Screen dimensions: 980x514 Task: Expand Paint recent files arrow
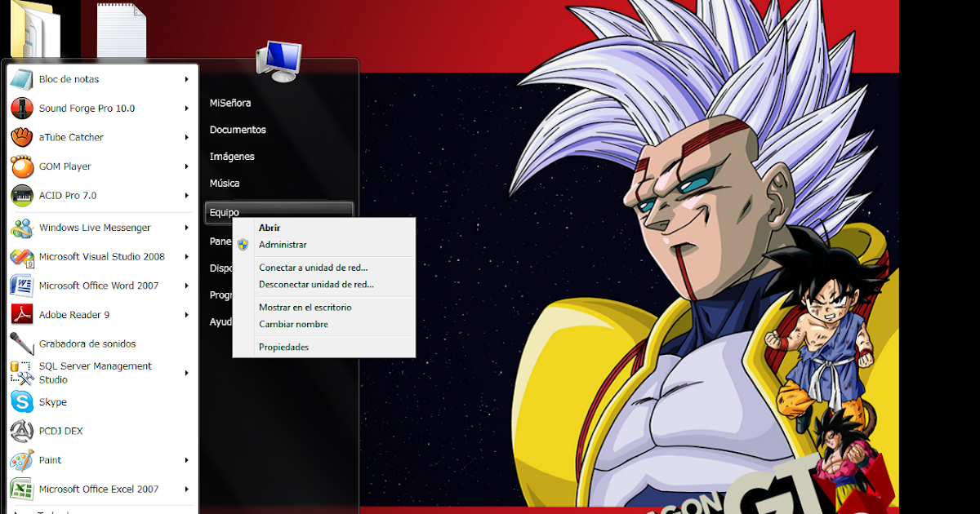point(187,460)
